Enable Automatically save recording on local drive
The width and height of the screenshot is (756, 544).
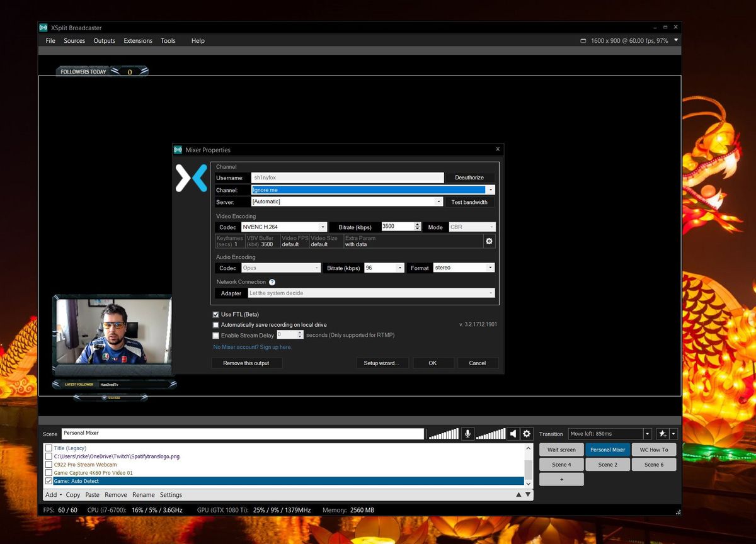[x=216, y=324]
